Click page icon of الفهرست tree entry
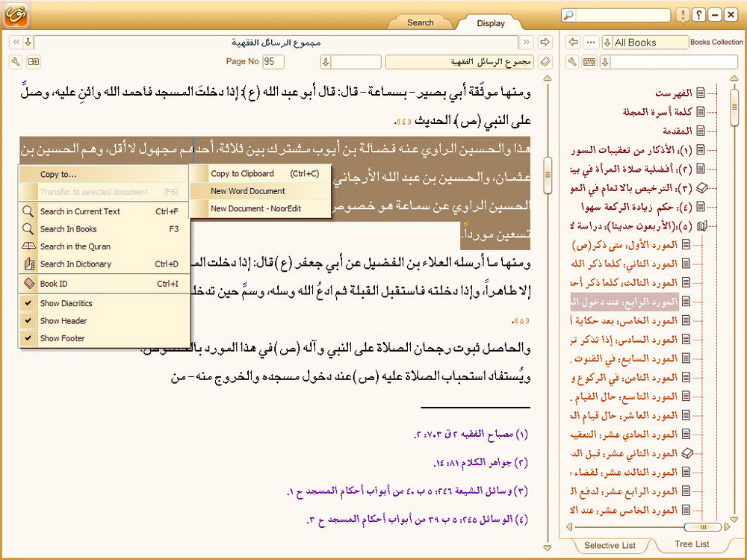747x560 pixels. [701, 93]
